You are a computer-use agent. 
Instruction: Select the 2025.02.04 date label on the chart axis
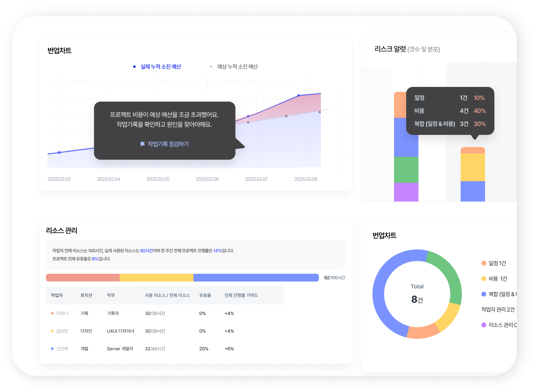coord(108,179)
